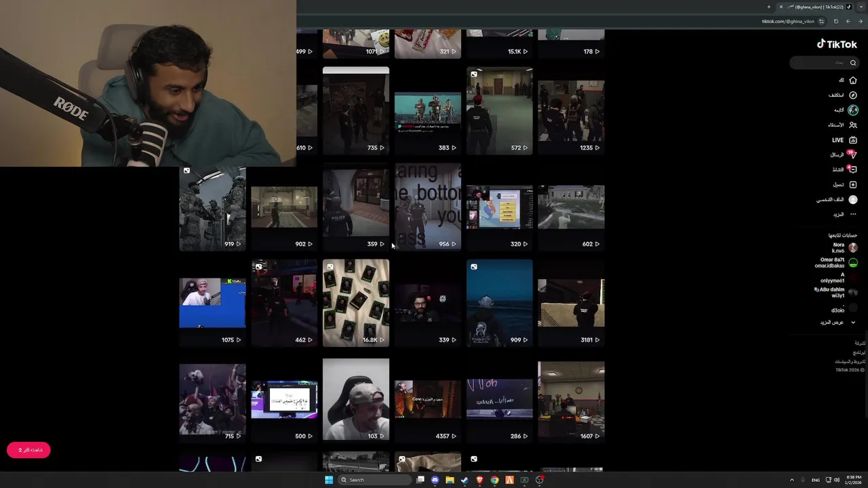Open video with 103 views
The height and width of the screenshot is (488, 868).
coord(356,399)
